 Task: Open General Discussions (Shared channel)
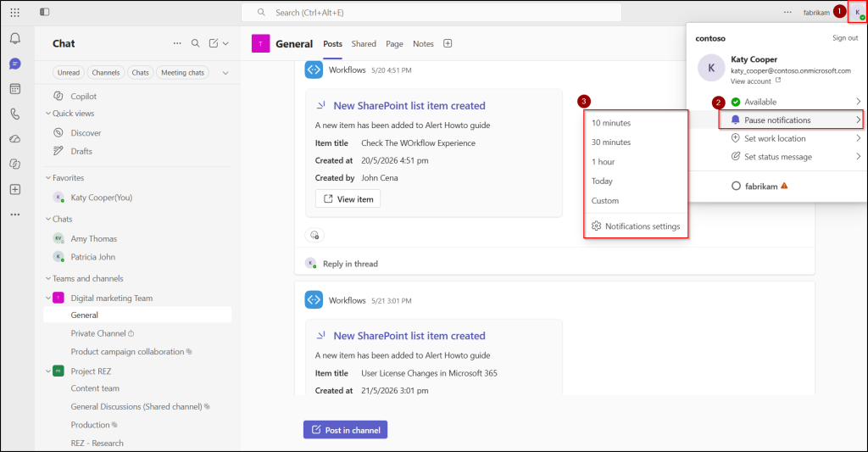pos(137,406)
